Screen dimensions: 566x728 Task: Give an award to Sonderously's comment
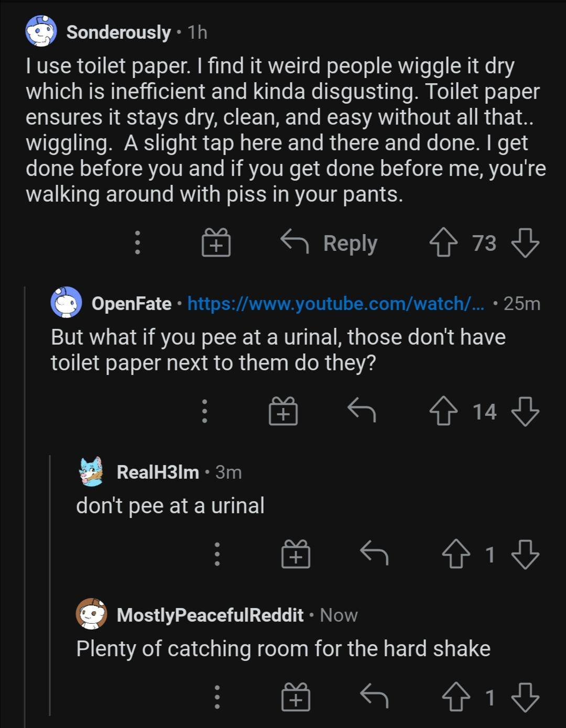pos(215,242)
